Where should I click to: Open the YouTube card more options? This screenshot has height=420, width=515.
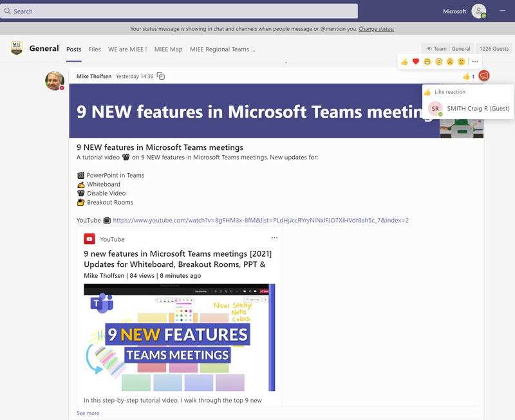coord(274,237)
